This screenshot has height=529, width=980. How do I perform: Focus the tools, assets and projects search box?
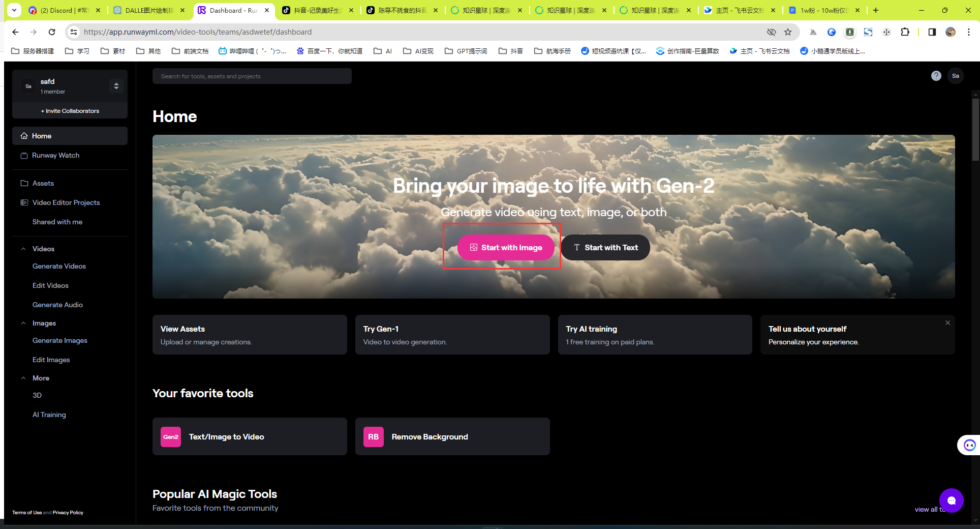coord(252,76)
